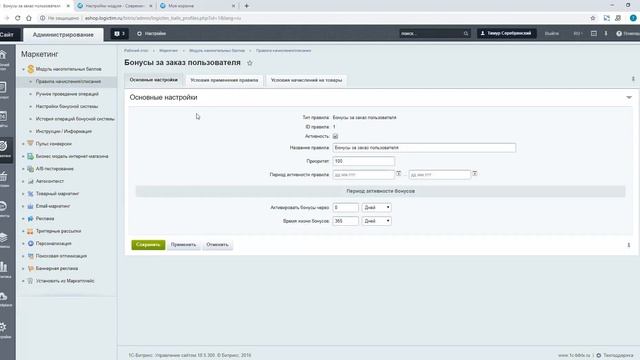Screen dimensions: 640x360
Task: Click the Приоритет input field
Action: [x=363, y=161]
